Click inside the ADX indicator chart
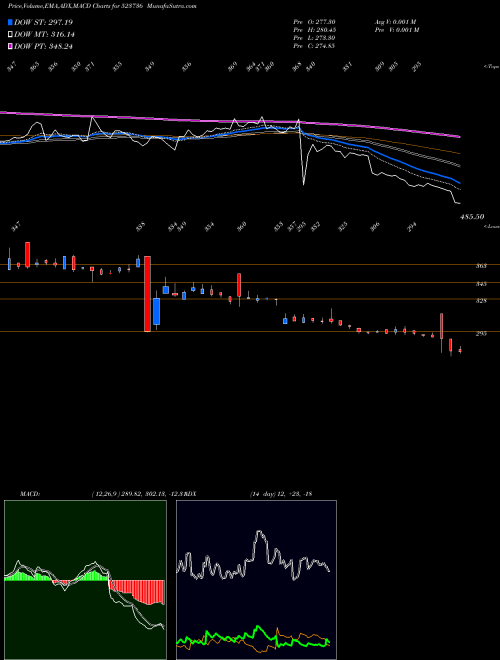This screenshot has height=660, width=500. [256, 580]
